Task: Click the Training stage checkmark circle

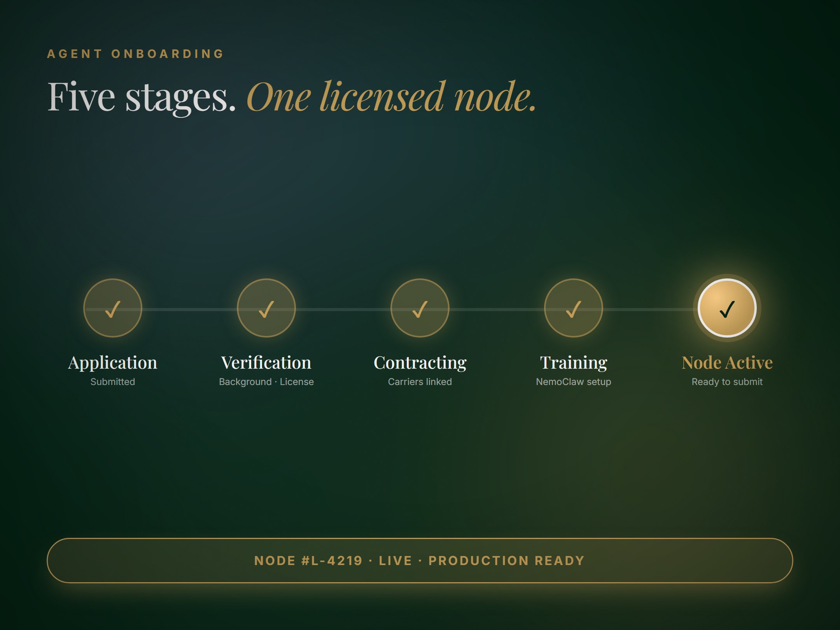Action: pyautogui.click(x=573, y=308)
